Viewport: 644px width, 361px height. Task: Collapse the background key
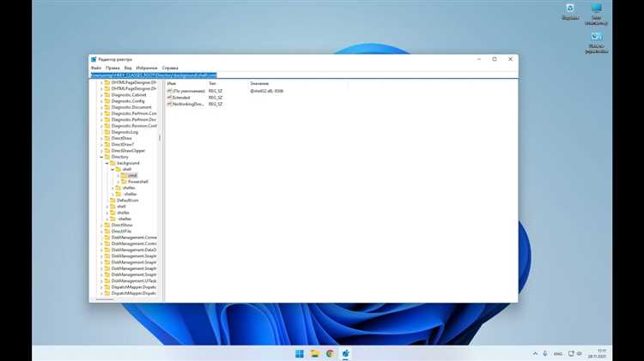pyautogui.click(x=106, y=163)
